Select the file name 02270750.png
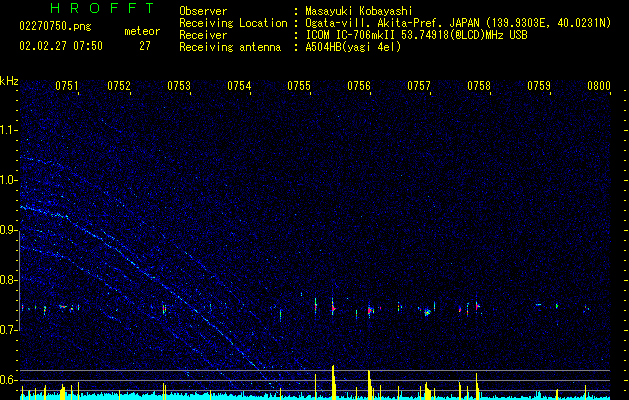Image resolution: width=629 pixels, height=400 pixels. 55,27
